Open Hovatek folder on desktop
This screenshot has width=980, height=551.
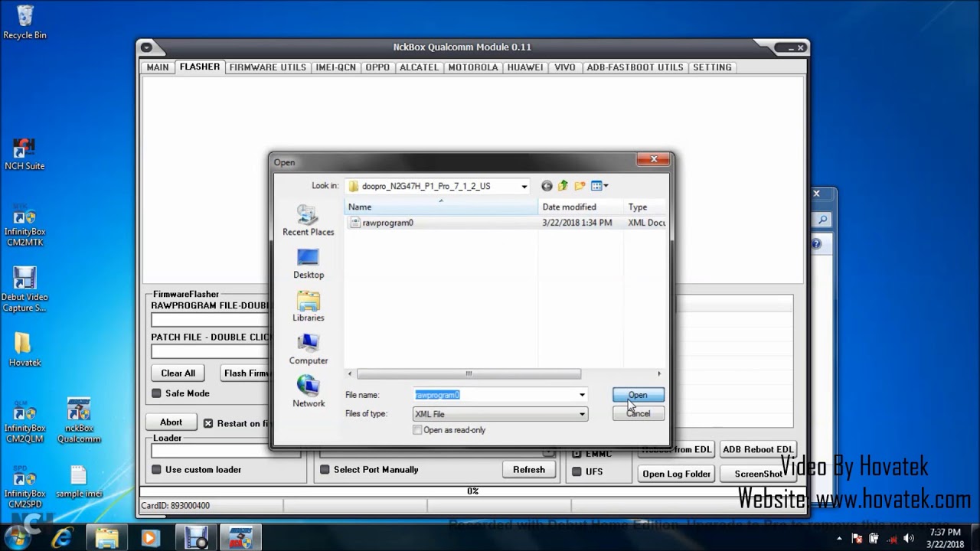(24, 350)
